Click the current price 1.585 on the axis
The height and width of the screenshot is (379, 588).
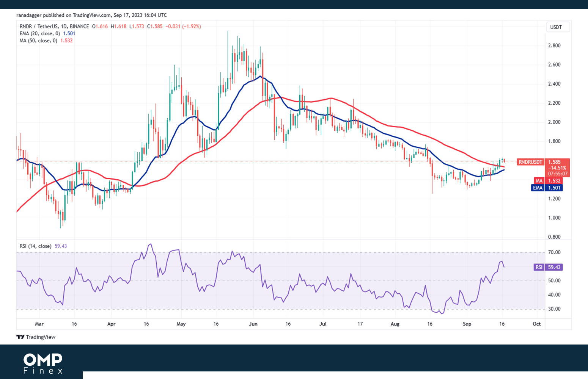[x=554, y=162]
